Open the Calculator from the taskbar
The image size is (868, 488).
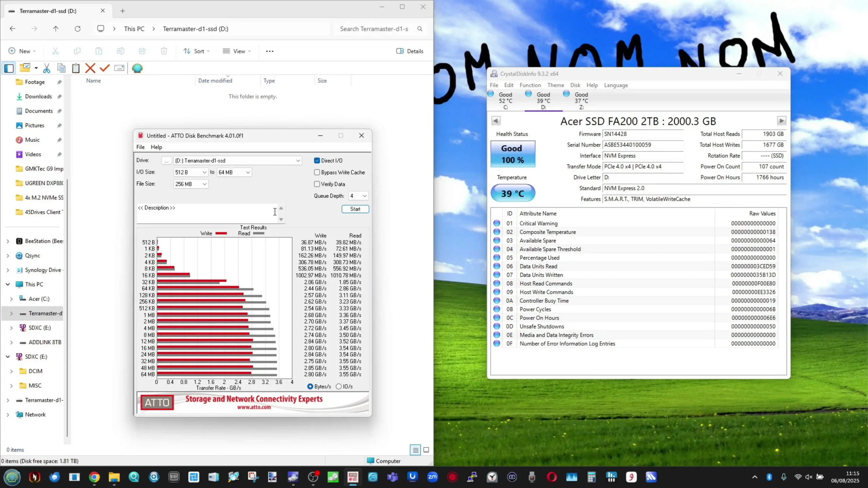(592, 477)
